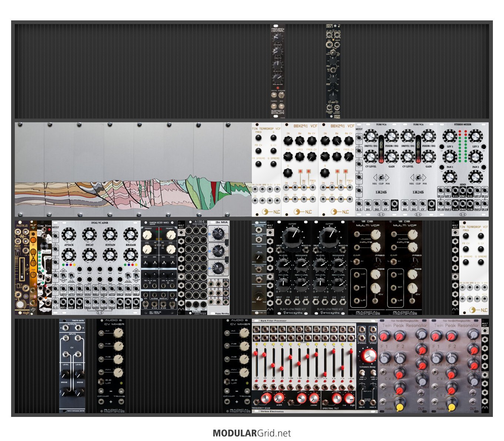Turn the first Twin Peak Resonator F1 knob
The image size is (504, 441).
click(385, 336)
